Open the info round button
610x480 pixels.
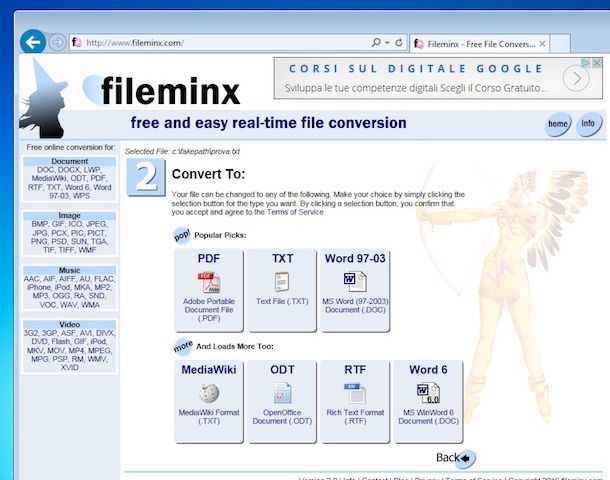(x=588, y=124)
